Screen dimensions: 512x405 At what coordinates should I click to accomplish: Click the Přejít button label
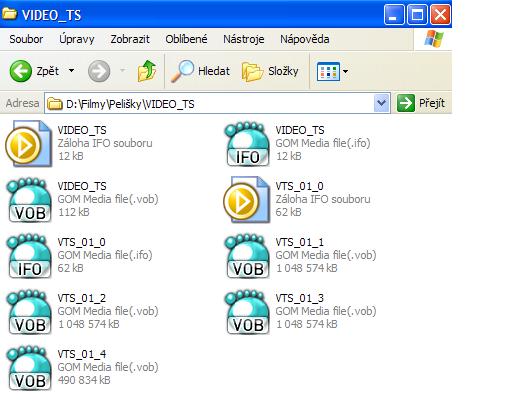pos(432,103)
